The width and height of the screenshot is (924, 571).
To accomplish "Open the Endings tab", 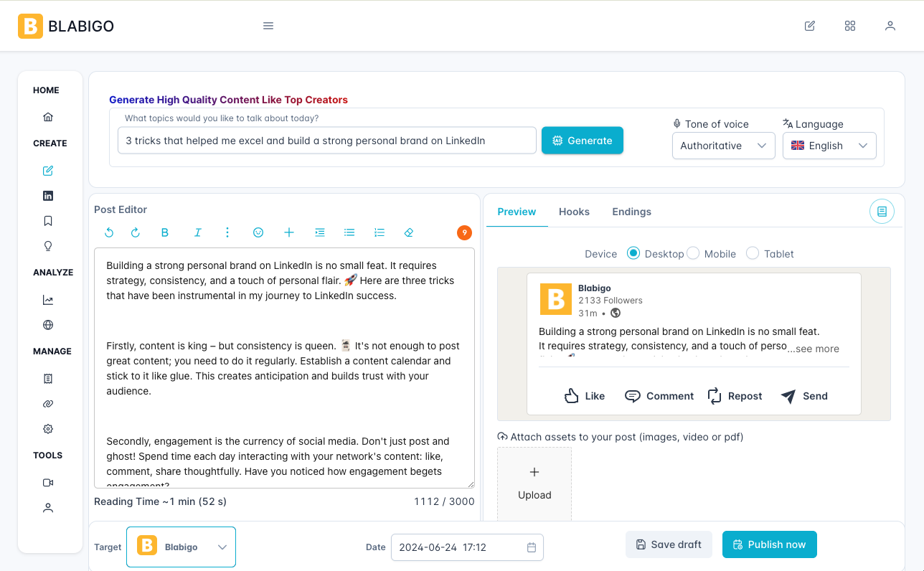I will coord(631,212).
